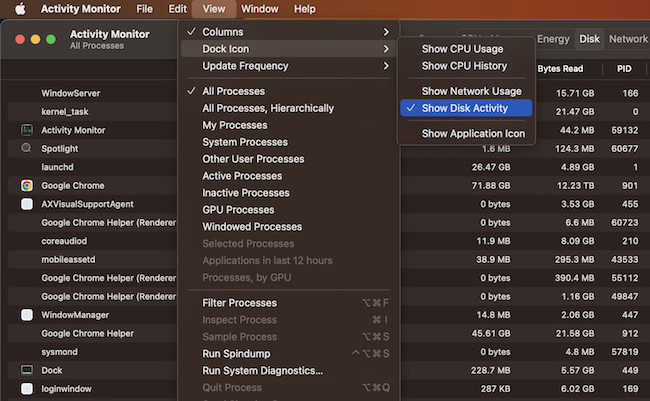Open the Activity Monitor app menu
Viewport: 650px width, 401px height.
80,9
